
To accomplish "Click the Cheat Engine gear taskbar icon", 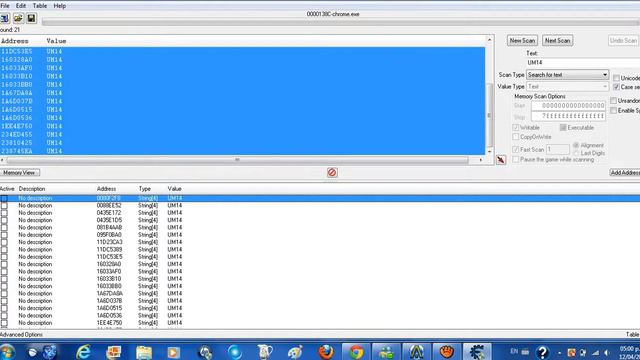I will pyautogui.click(x=477, y=351).
